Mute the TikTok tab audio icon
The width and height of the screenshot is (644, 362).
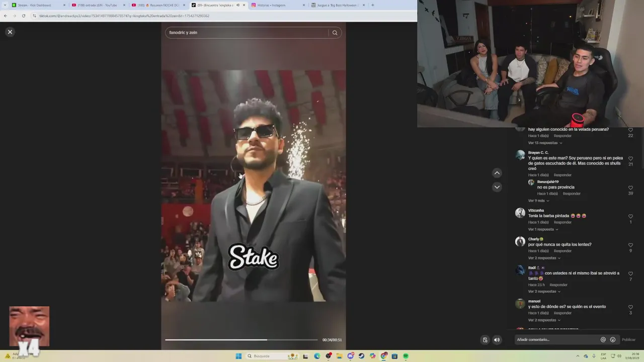237,5
